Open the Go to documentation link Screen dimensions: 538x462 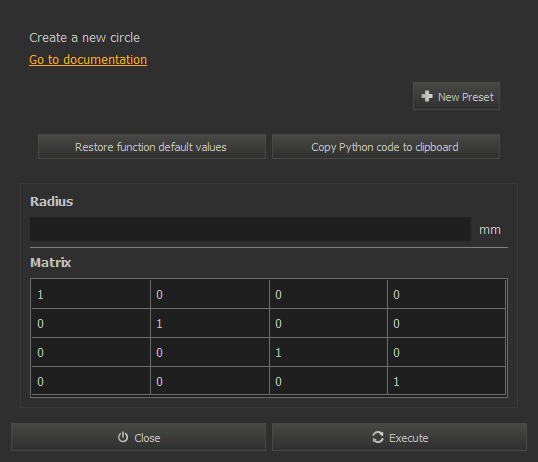coord(88,60)
